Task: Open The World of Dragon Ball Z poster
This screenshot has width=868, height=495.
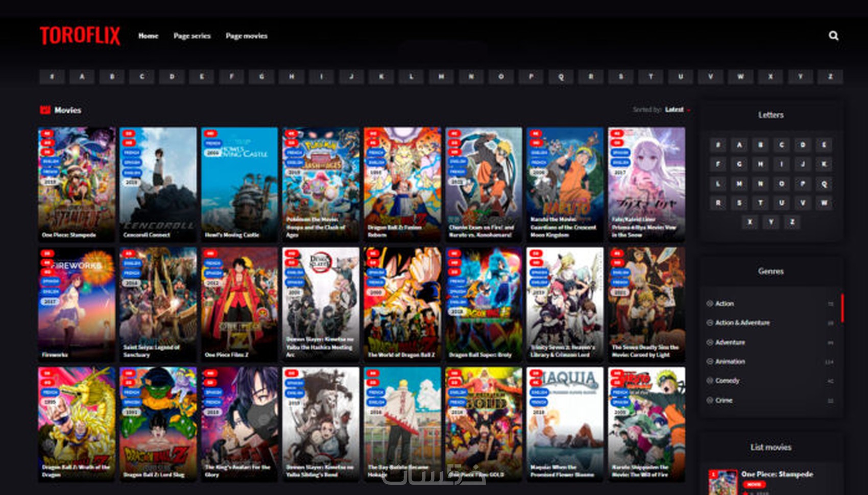Action: coord(402,305)
